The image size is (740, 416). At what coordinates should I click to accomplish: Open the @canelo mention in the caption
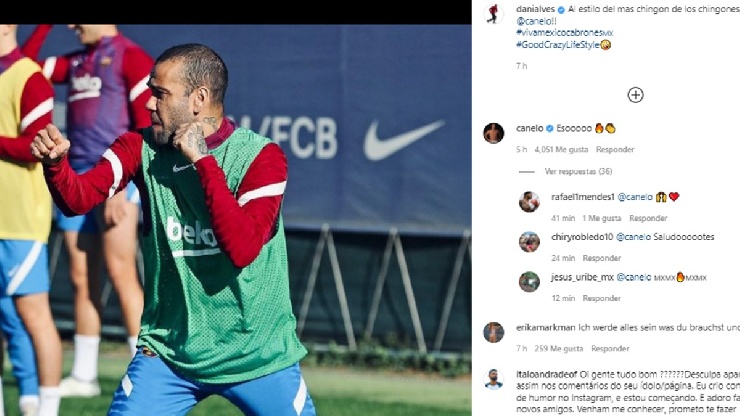point(536,21)
